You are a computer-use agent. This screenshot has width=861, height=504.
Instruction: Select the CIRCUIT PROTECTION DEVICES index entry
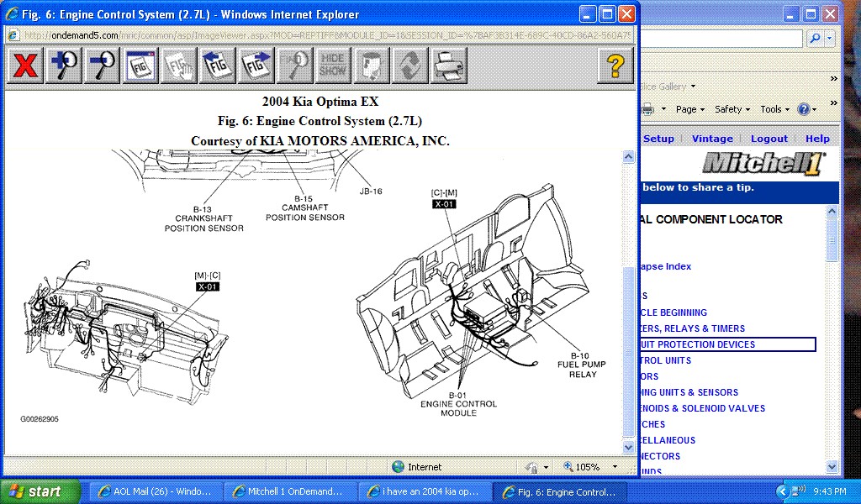click(x=728, y=344)
